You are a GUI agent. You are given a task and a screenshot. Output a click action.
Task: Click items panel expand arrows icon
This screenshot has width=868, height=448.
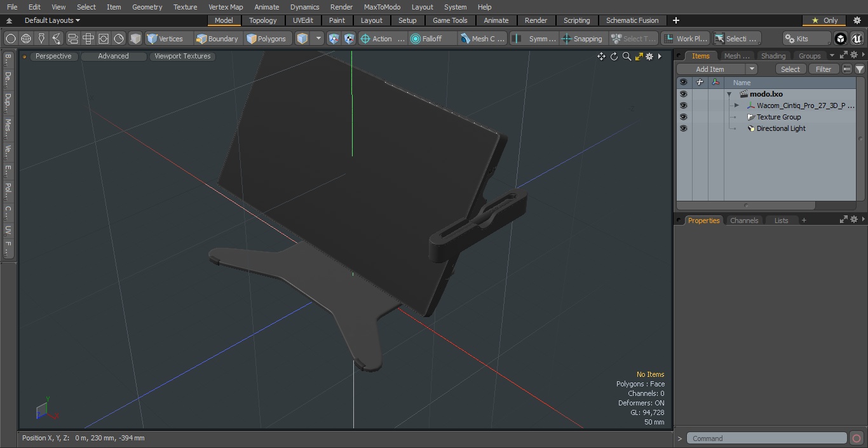pyautogui.click(x=844, y=55)
